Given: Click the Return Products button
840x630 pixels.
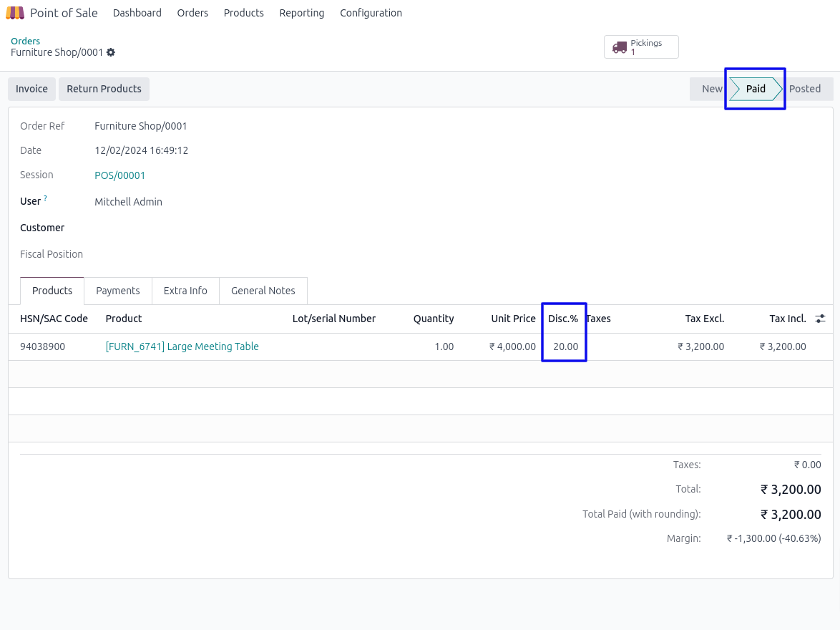Looking at the screenshot, I should (x=104, y=89).
